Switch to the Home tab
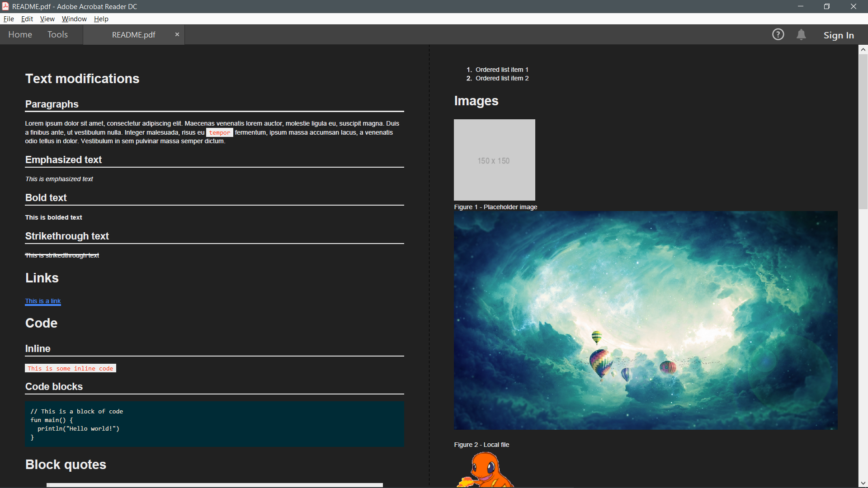The image size is (868, 488). [20, 34]
